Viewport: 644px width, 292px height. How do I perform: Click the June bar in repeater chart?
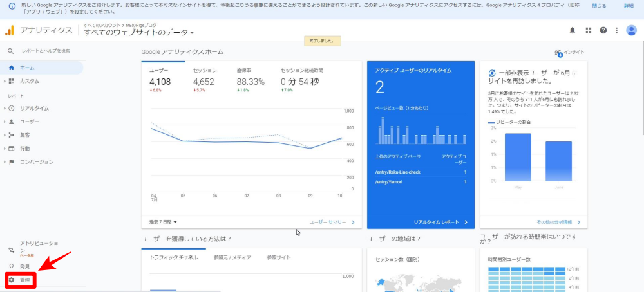(558, 161)
